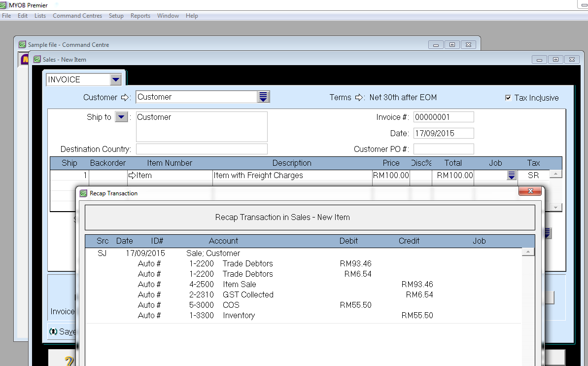The height and width of the screenshot is (366, 588).
Task: Open the customer selection list icon
Action: pyautogui.click(x=263, y=97)
